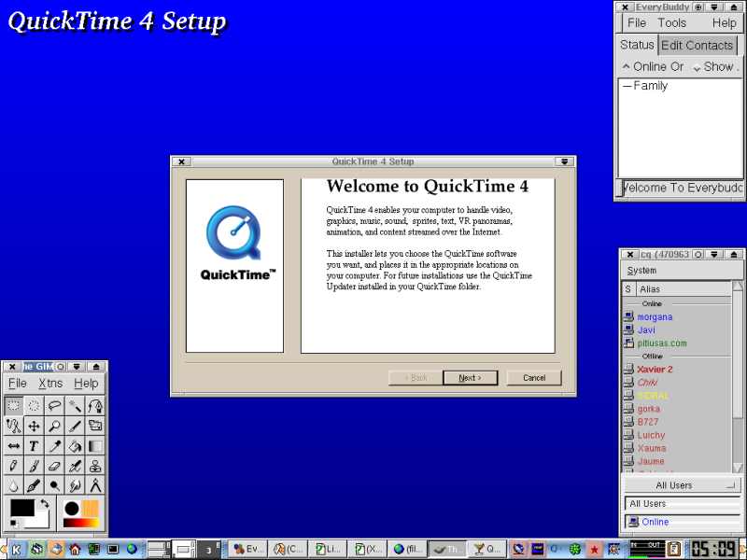Switch to the (fil... browser taskbar button
This screenshot has width=747, height=560.
pyautogui.click(x=406, y=549)
